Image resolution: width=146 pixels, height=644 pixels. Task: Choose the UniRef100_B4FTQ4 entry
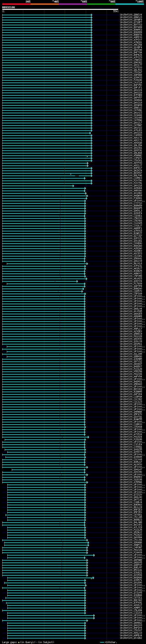point(131,53)
